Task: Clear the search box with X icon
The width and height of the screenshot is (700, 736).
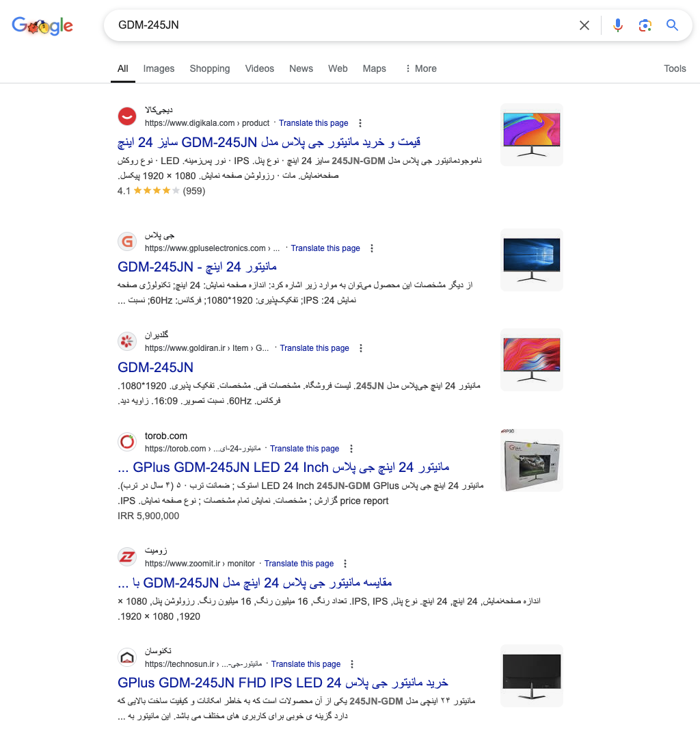Action: (x=584, y=25)
